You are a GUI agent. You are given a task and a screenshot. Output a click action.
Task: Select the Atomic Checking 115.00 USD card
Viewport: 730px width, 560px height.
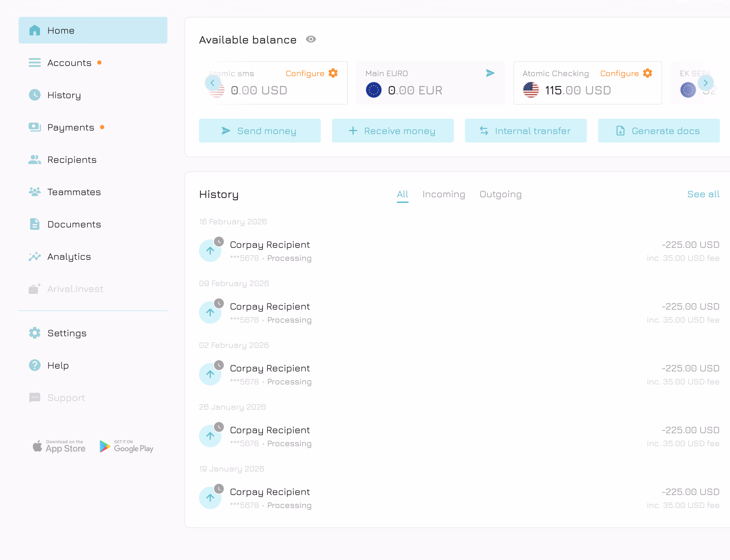tap(588, 83)
